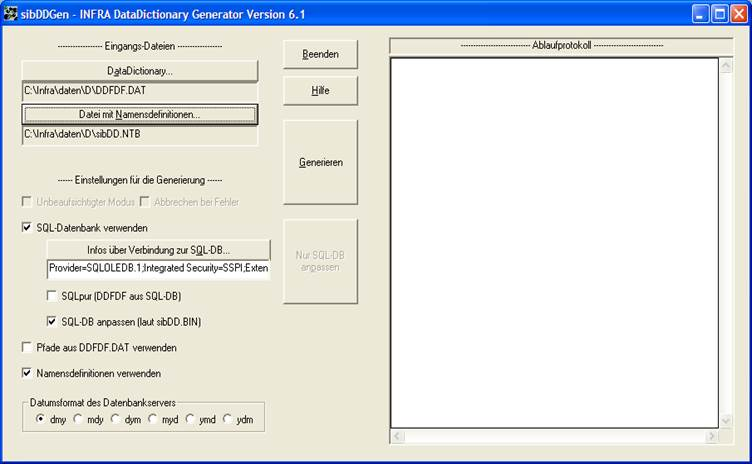Screen dimensions: 752x464
Task: Close the sibDDGen window
Action: point(738,15)
